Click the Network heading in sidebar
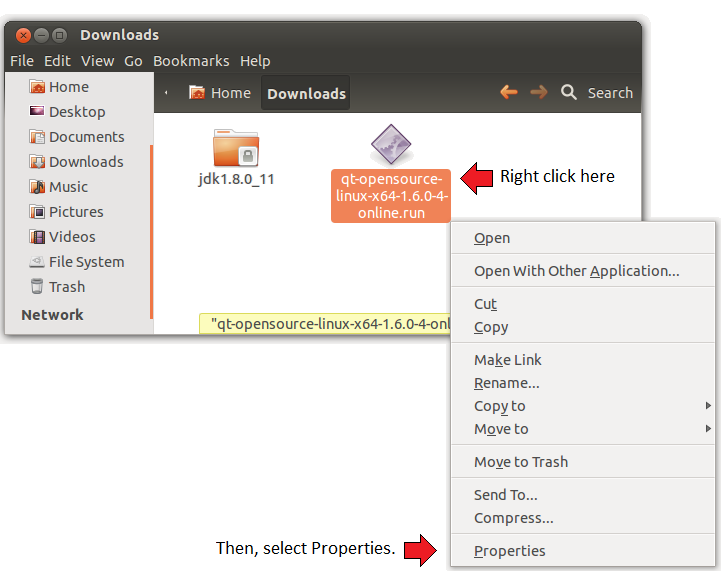The width and height of the screenshot is (721, 571). (x=52, y=315)
